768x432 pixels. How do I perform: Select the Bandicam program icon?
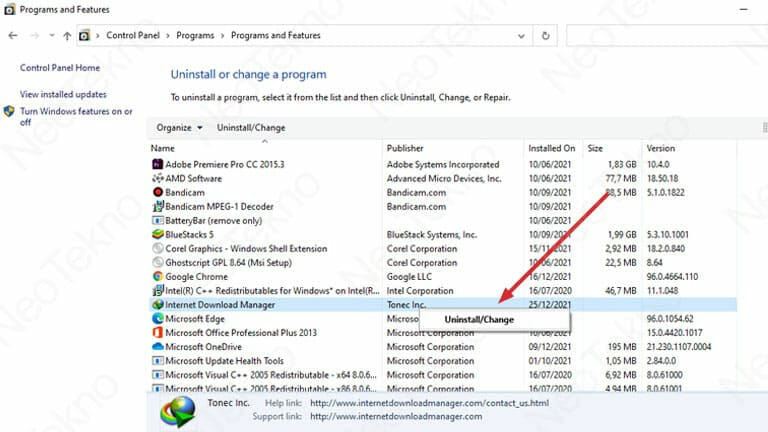157,192
